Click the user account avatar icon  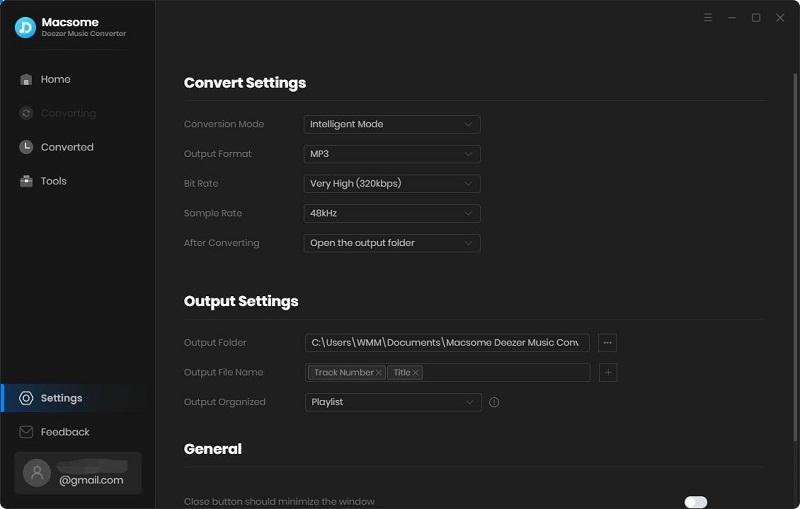(x=36, y=473)
